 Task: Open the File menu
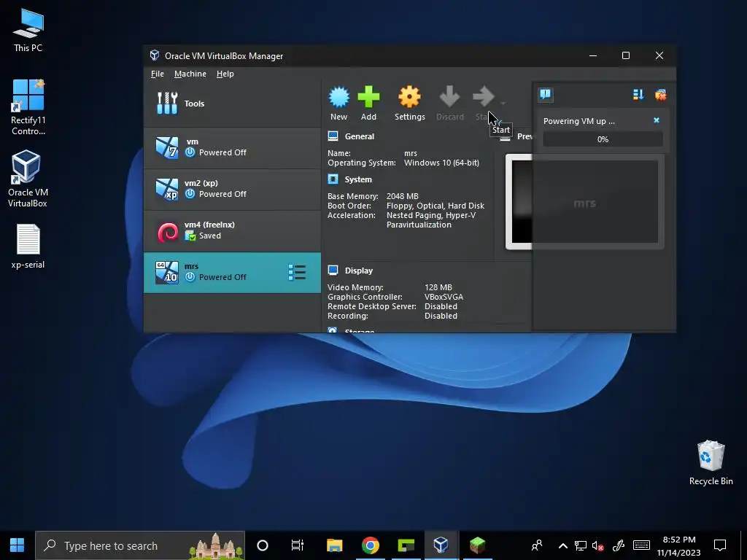158,74
